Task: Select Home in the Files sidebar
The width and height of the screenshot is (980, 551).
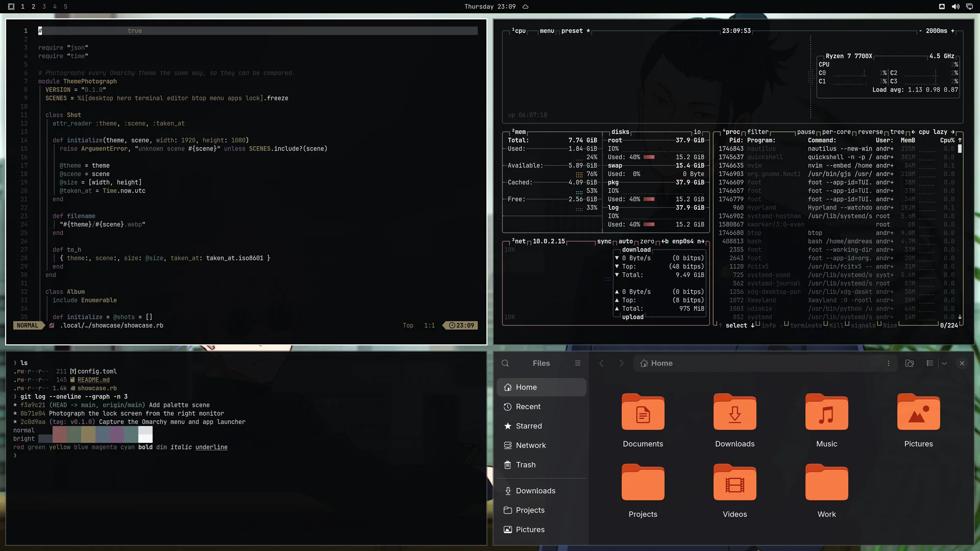Action: 542,387
